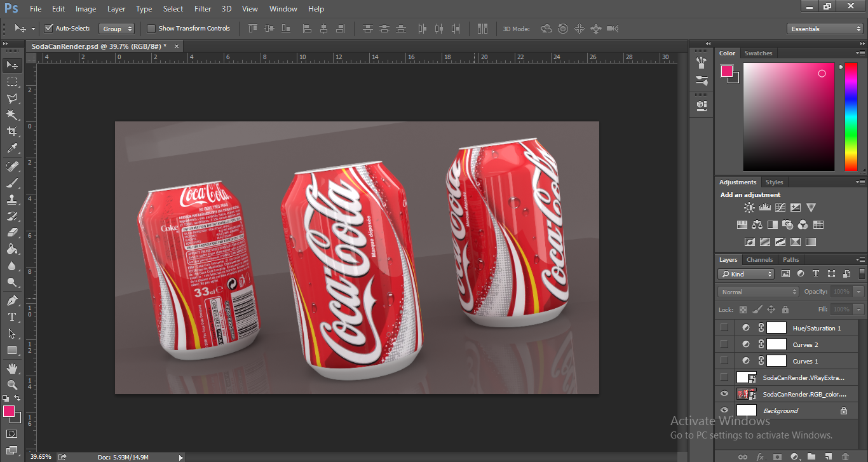Select the Rectangle shape tool
This screenshot has width=868, height=462.
pos(12,350)
